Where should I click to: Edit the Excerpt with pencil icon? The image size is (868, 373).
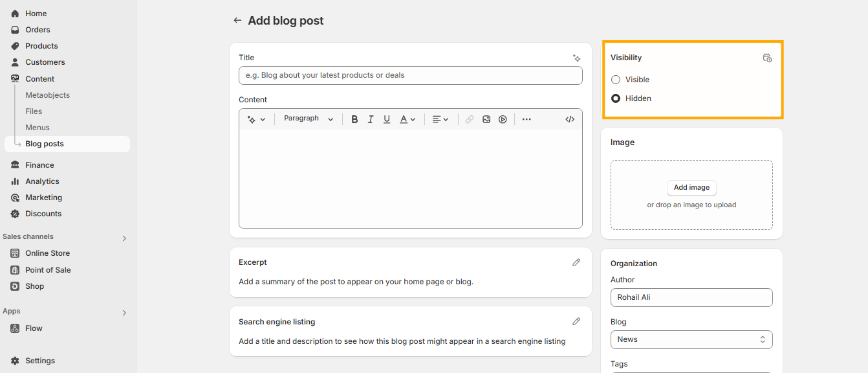(576, 262)
